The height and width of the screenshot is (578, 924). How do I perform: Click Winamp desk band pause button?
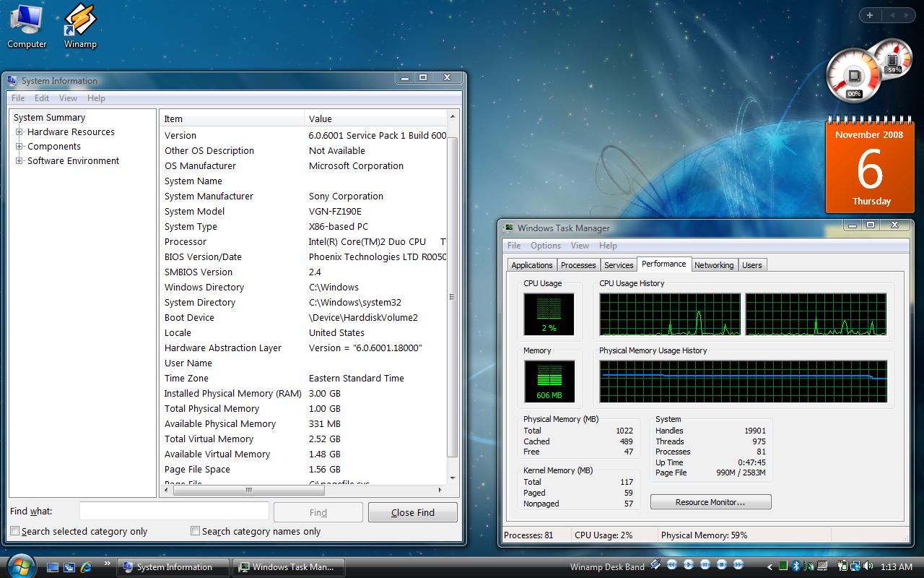point(705,565)
